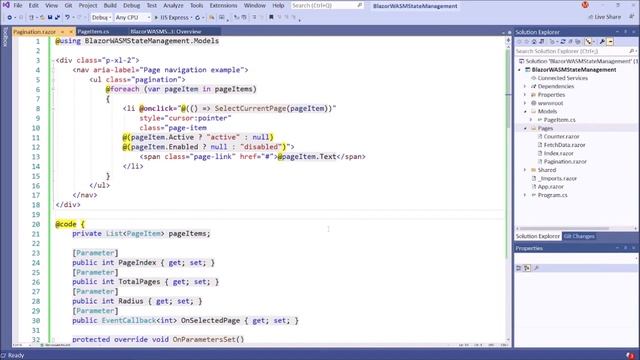
Task: Select App.razor in Solution Explorer
Action: pyautogui.click(x=550, y=187)
